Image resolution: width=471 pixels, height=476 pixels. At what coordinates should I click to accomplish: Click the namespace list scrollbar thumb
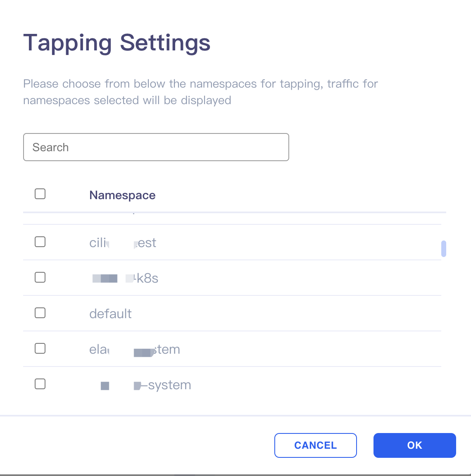(443, 249)
